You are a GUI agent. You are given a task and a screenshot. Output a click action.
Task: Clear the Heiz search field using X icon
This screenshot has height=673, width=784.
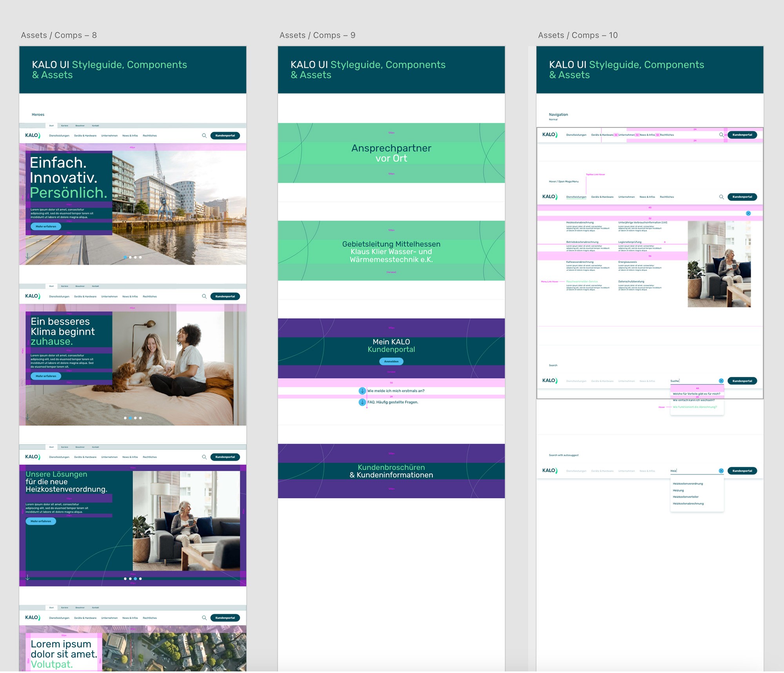click(x=721, y=471)
